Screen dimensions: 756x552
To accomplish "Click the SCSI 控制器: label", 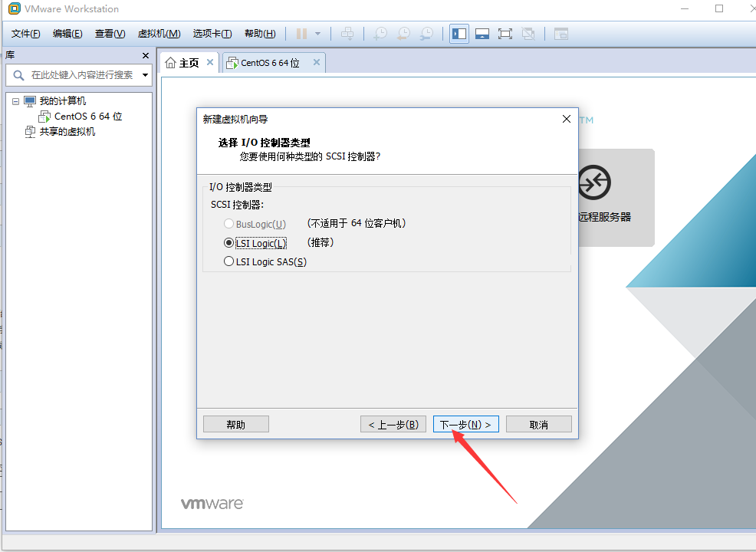I will [237, 205].
